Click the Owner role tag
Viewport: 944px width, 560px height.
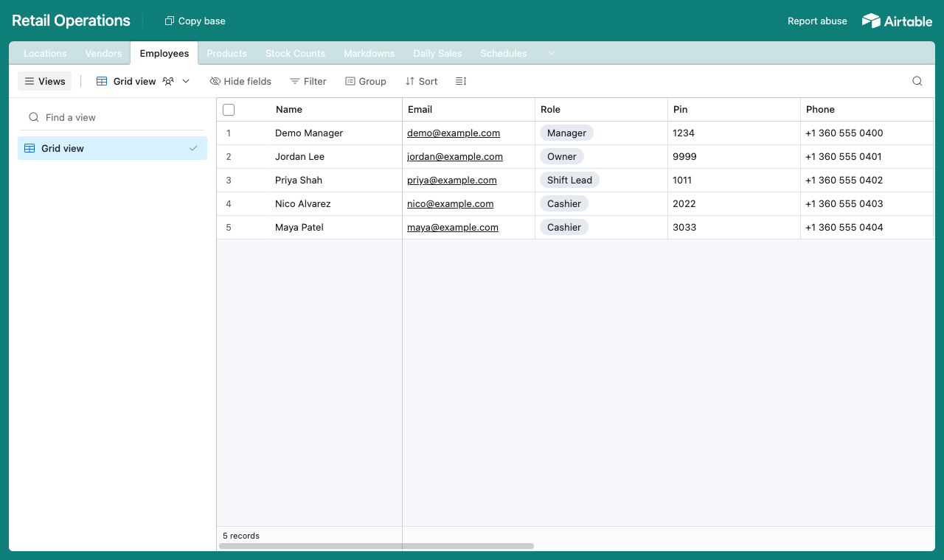coord(562,157)
